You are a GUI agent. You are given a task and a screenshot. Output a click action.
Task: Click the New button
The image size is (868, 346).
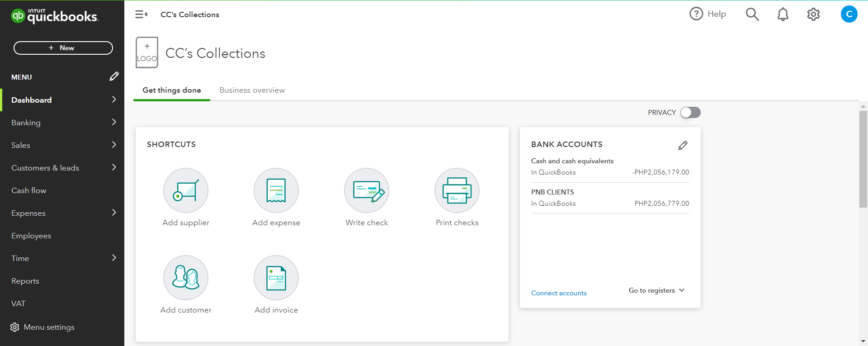coord(63,48)
